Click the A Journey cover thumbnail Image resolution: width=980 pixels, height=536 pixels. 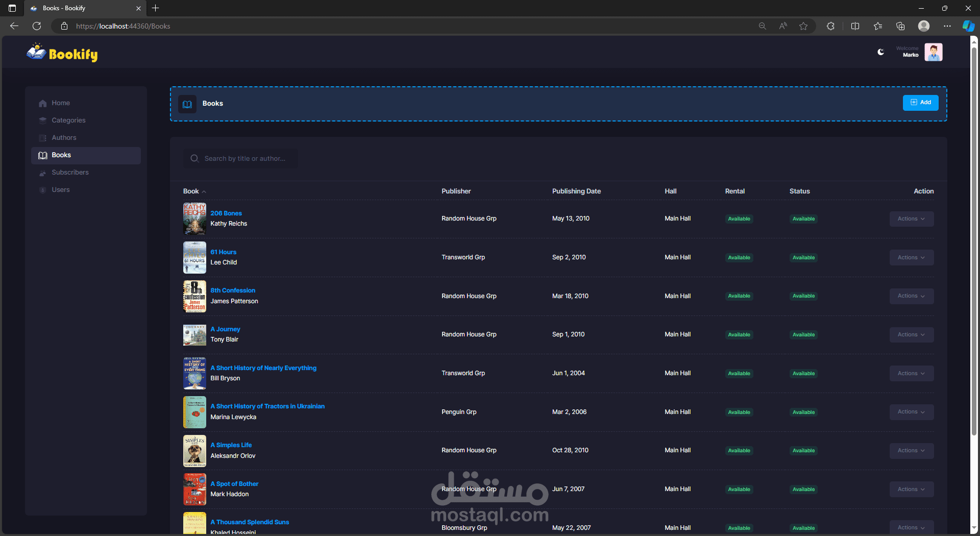(x=194, y=335)
